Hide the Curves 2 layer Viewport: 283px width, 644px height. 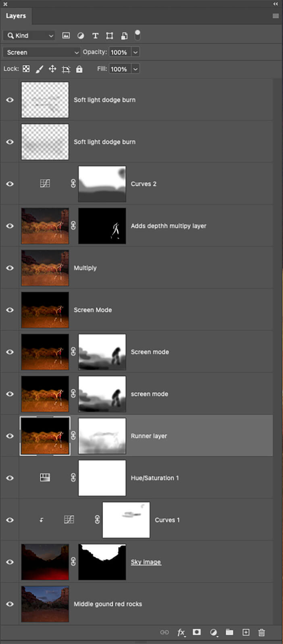pos(10,184)
